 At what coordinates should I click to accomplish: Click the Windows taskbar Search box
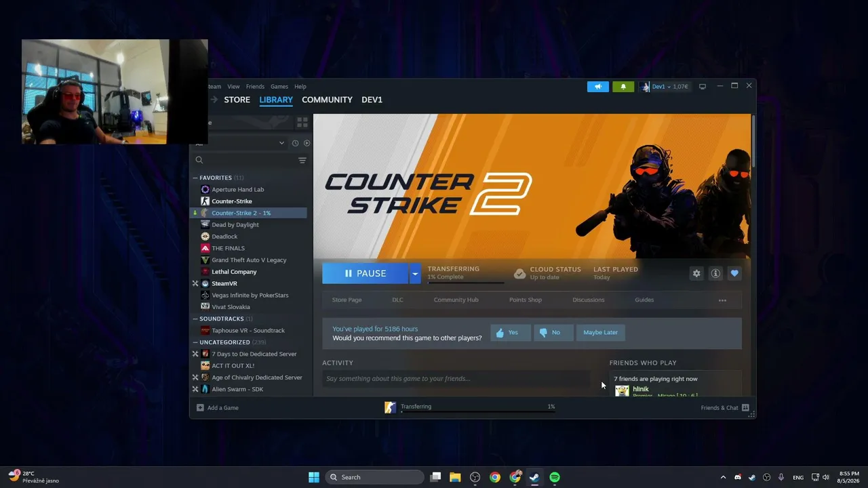point(375,477)
